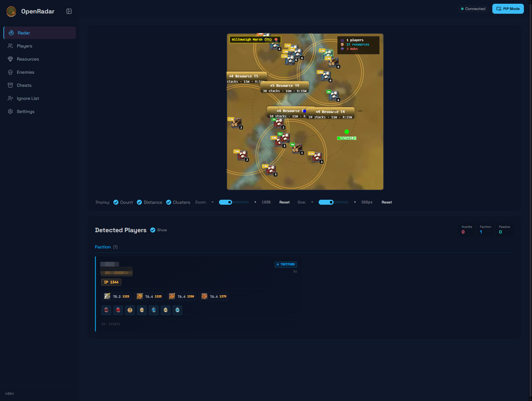This screenshot has height=401, width=532.
Task: Click the Chests box icon
Action: (x=10, y=85)
